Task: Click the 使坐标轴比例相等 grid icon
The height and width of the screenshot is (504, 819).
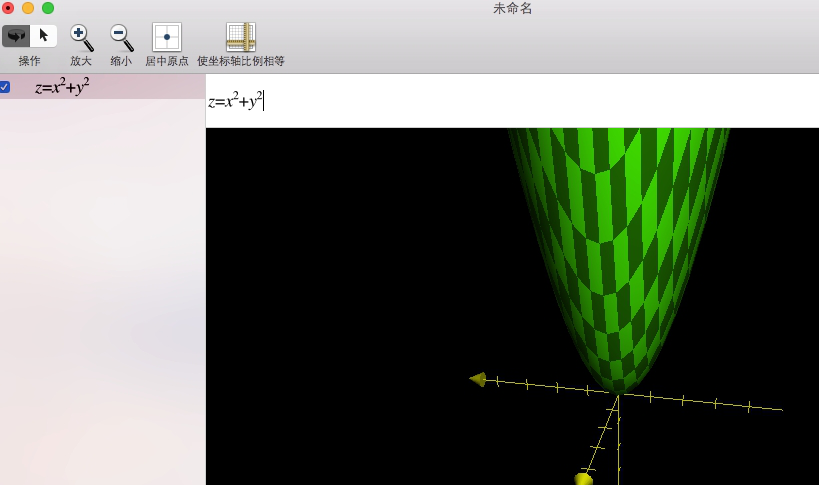Action: pos(241,37)
